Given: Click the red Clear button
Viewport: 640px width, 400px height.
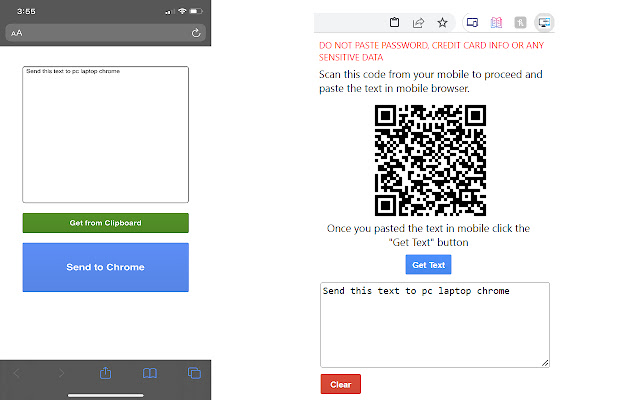Looking at the screenshot, I should (x=340, y=384).
